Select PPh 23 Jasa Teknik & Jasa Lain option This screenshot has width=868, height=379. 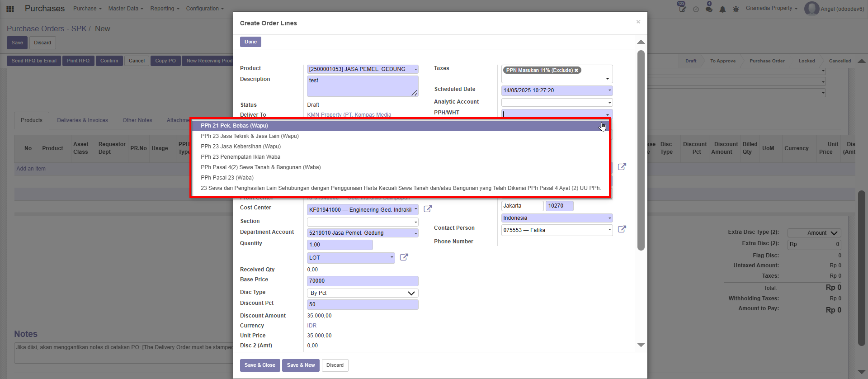coord(401,136)
